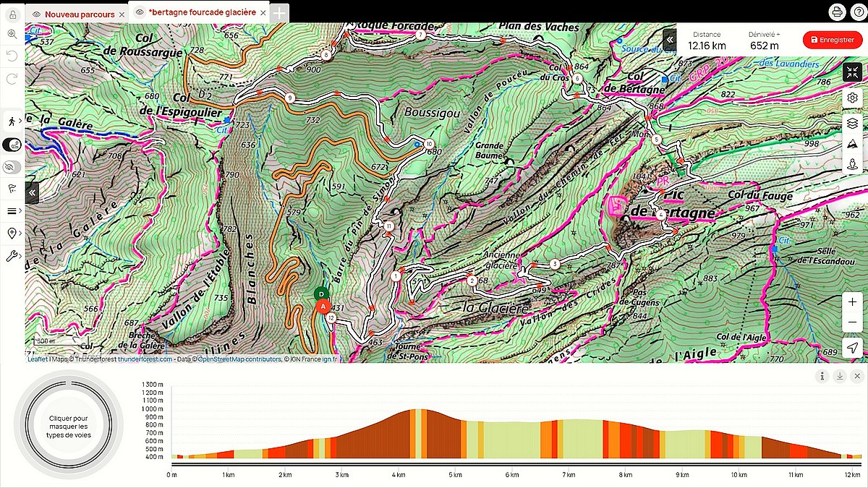Switch to the Nouveau parcours tab
Image resolution: width=868 pixels, height=488 pixels.
[80, 14]
